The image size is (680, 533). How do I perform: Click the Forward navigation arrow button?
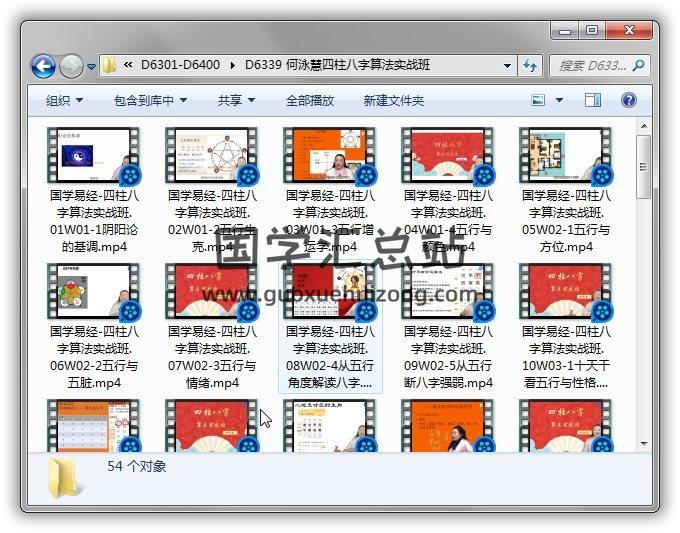[71, 66]
